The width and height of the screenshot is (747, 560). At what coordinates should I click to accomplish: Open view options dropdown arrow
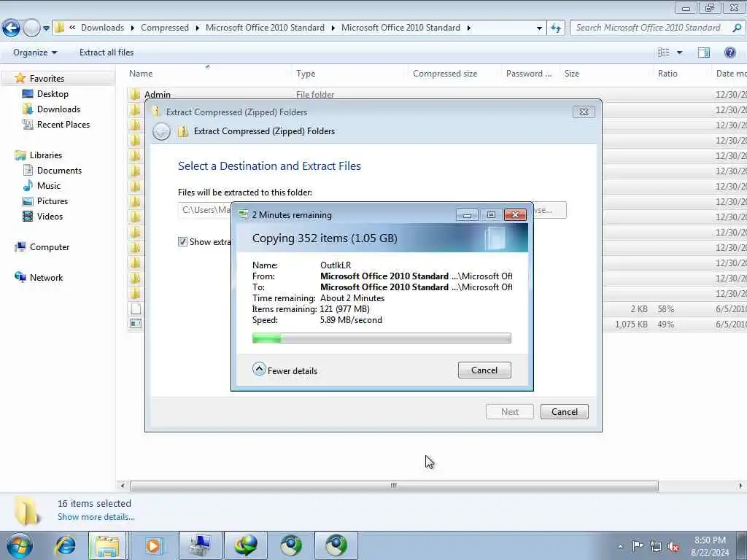click(679, 52)
